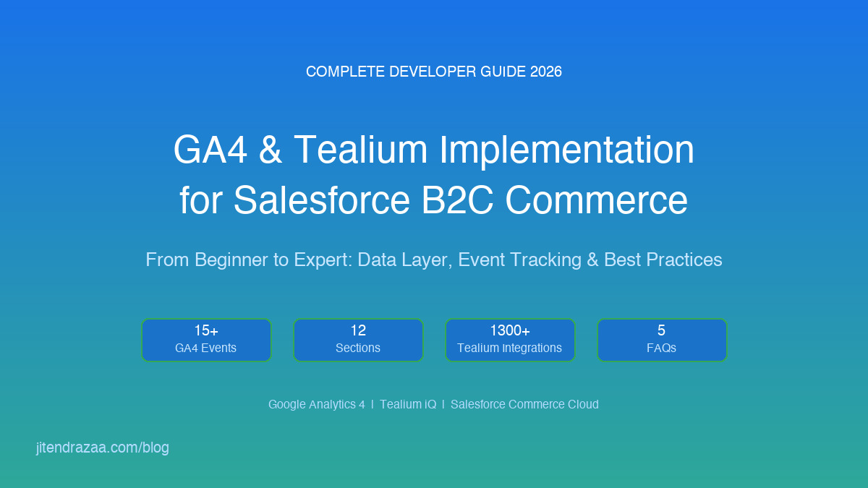Image resolution: width=868 pixels, height=488 pixels.
Task: Click the Salesforce Commerce Cloud footer label
Action: (x=524, y=404)
